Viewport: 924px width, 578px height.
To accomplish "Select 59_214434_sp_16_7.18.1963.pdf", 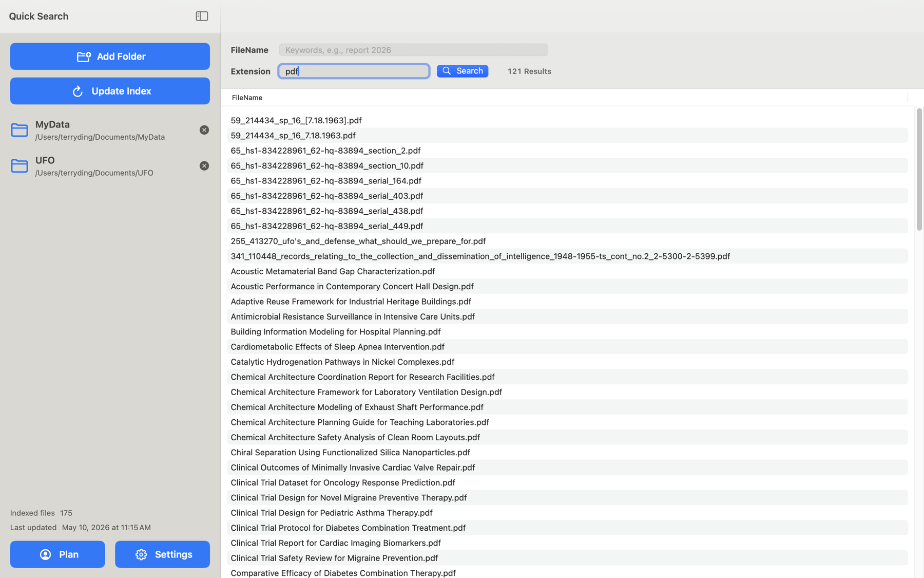I will (x=567, y=136).
